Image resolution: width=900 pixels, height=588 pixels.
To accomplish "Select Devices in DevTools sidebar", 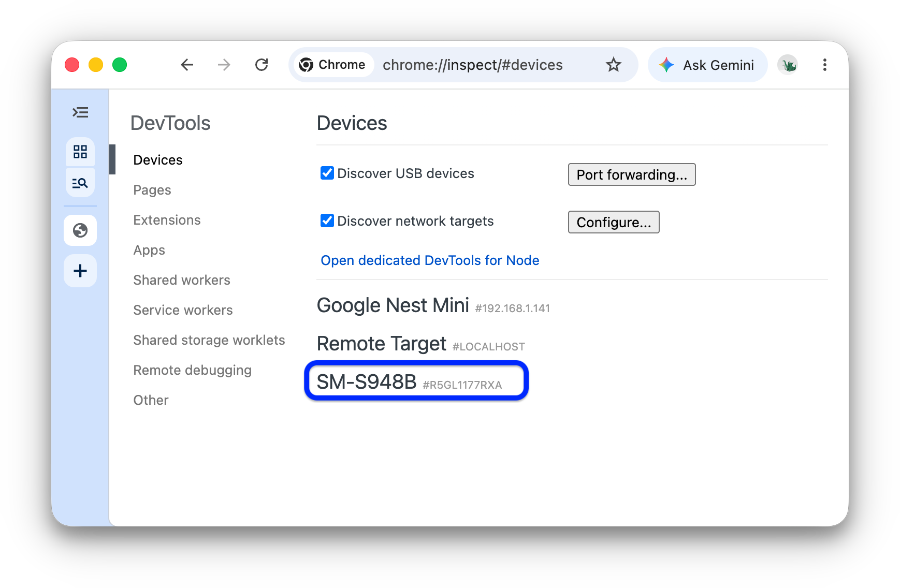I will pyautogui.click(x=158, y=160).
